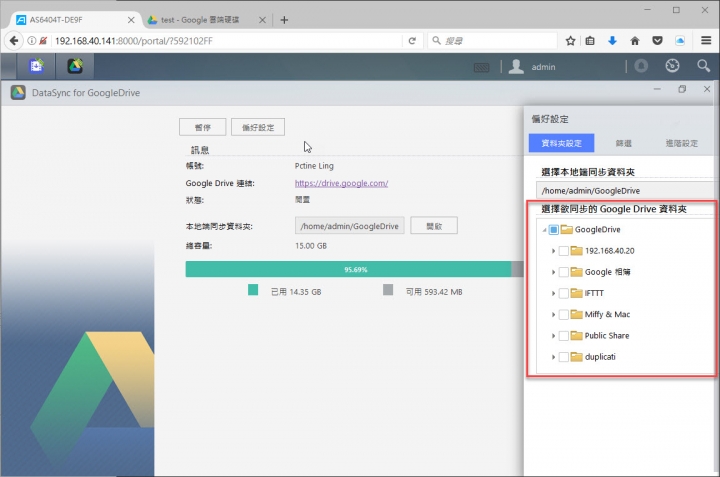Viewport: 720px width, 477px height.
Task: Click the site info icon in address bar
Action: tap(32, 41)
